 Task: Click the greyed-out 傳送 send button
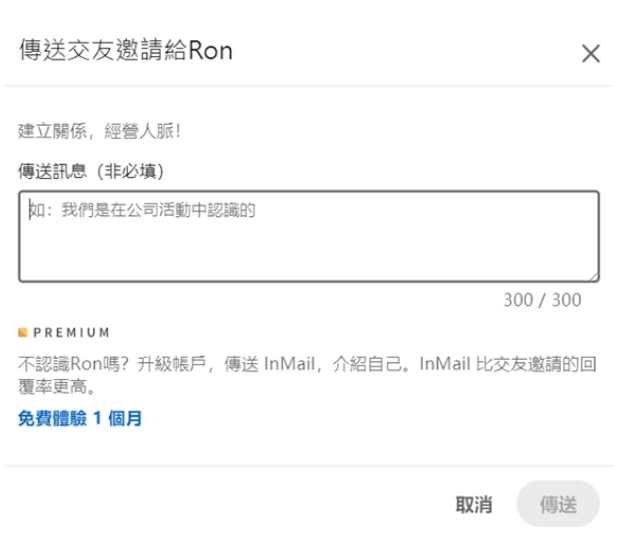[558, 504]
